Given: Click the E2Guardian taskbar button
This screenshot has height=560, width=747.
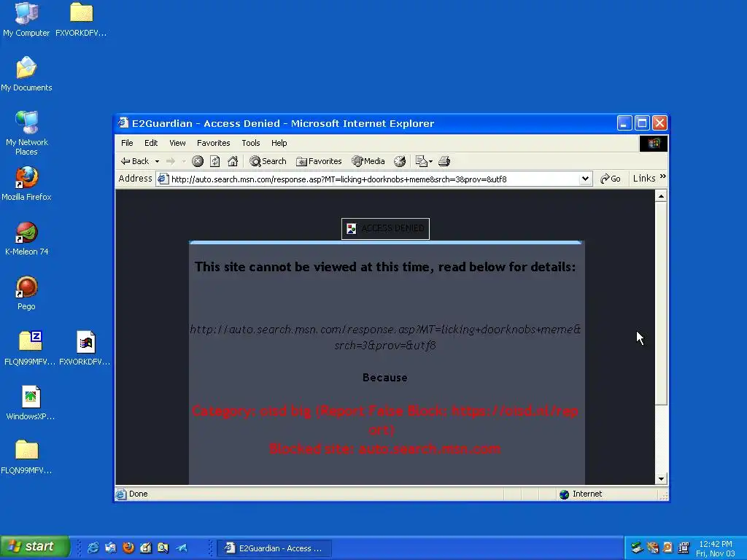Looking at the screenshot, I should point(274,548).
